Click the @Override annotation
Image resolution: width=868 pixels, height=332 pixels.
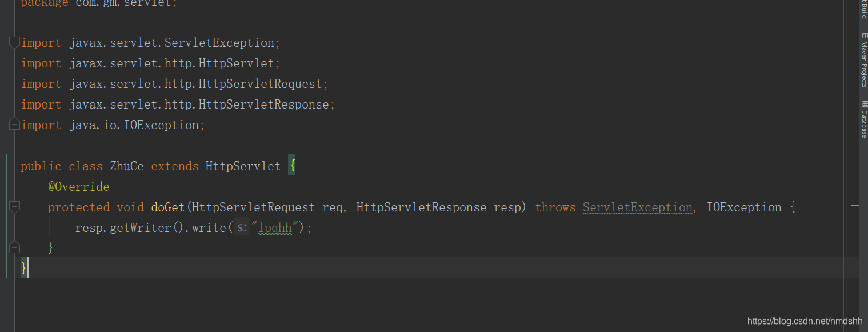(79, 187)
